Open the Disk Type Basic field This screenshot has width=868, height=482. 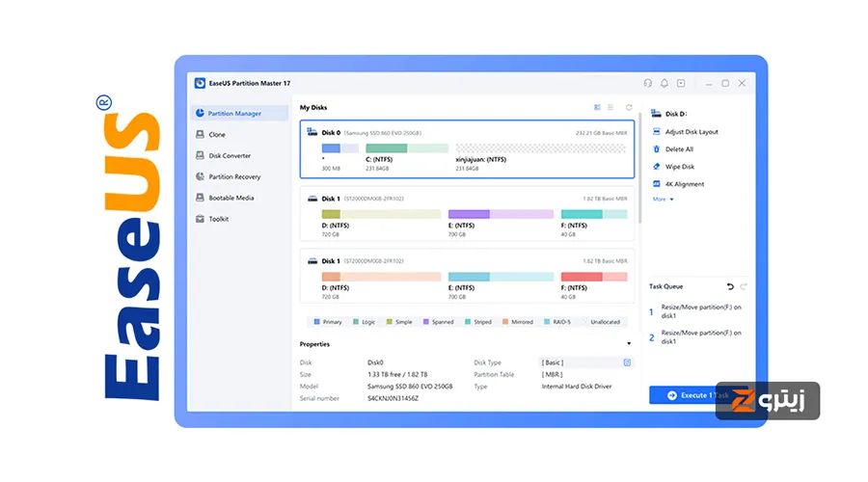pyautogui.click(x=585, y=362)
